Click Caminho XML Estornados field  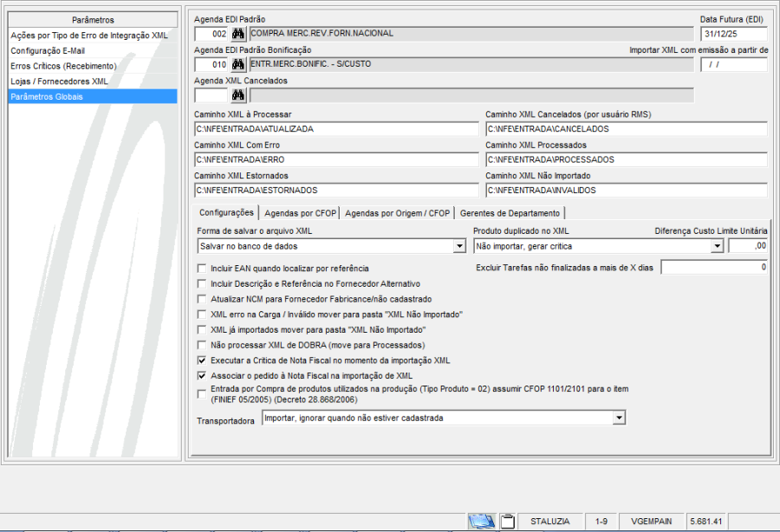click(x=336, y=191)
